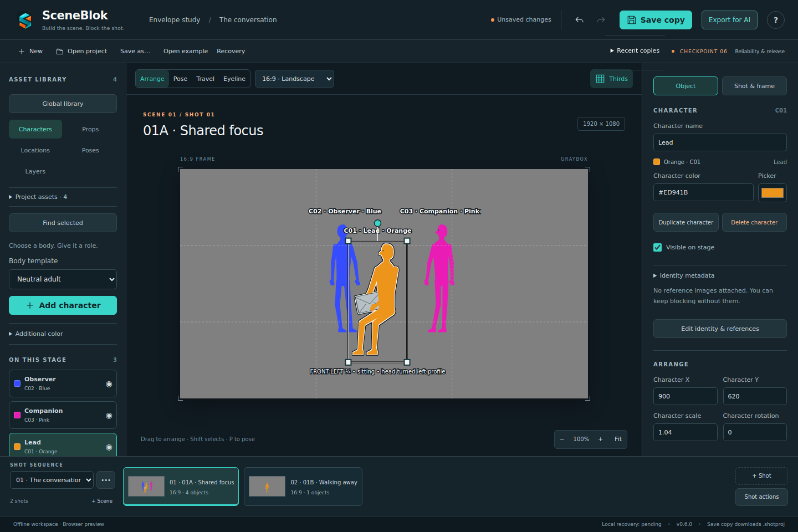The height and width of the screenshot is (532, 798).
Task: Click Export for AI button
Action: [x=729, y=20]
